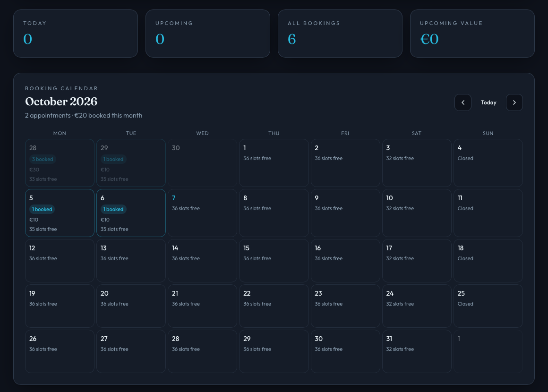Select October 16 day cell
Image resolution: width=548 pixels, height=392 pixels.
[345, 261]
